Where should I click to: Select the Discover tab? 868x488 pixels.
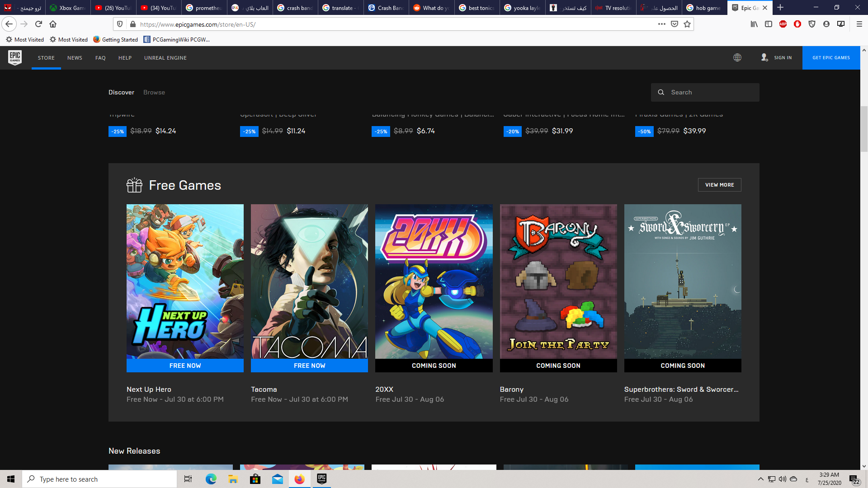pos(121,92)
